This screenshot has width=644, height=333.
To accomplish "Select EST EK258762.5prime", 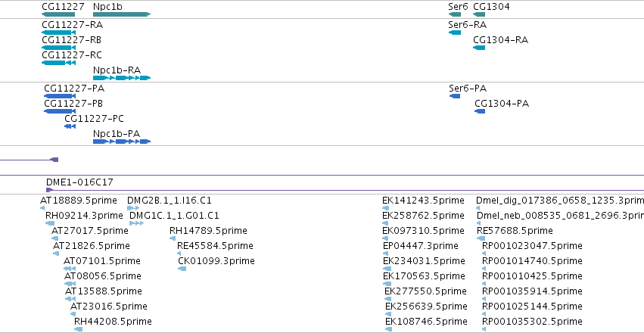I will [x=424, y=216].
